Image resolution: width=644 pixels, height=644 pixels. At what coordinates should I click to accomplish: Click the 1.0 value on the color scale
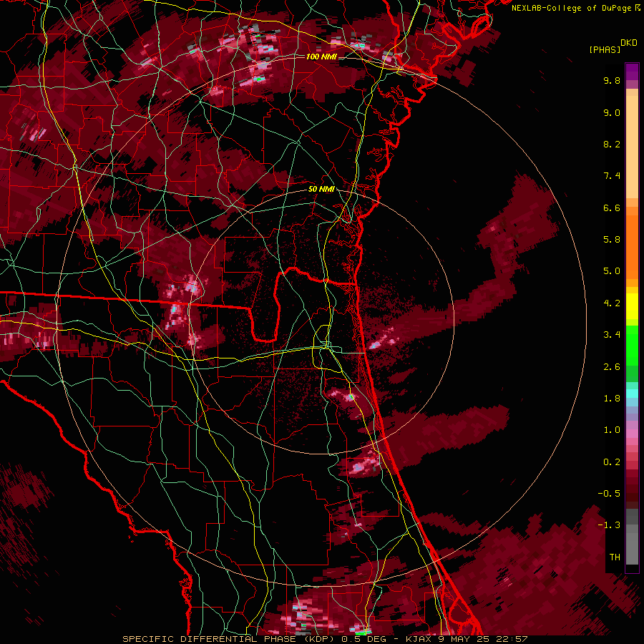pos(612,430)
